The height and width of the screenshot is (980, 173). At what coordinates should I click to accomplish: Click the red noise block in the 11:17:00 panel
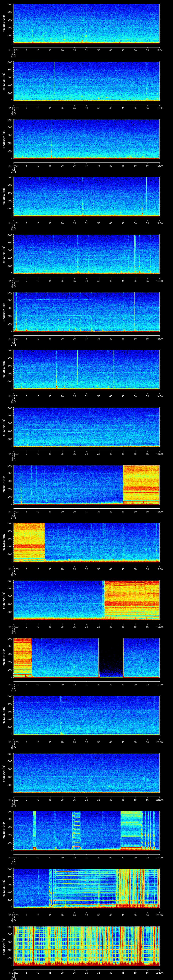(132, 600)
